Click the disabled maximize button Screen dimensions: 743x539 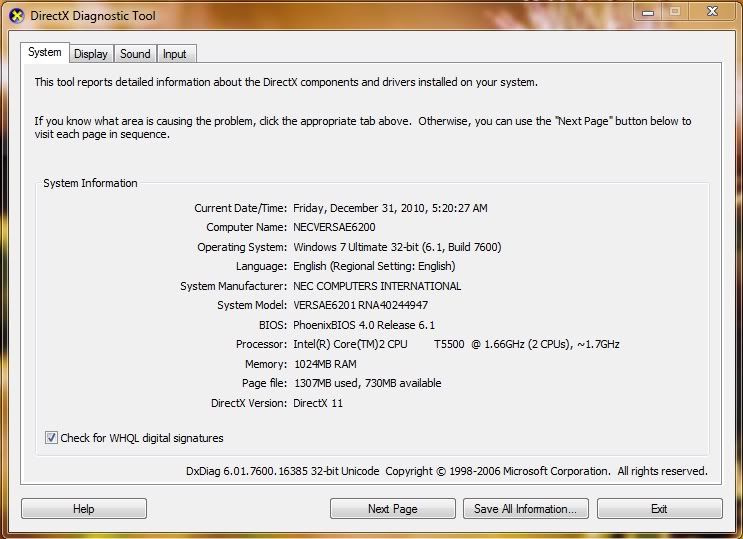(675, 11)
